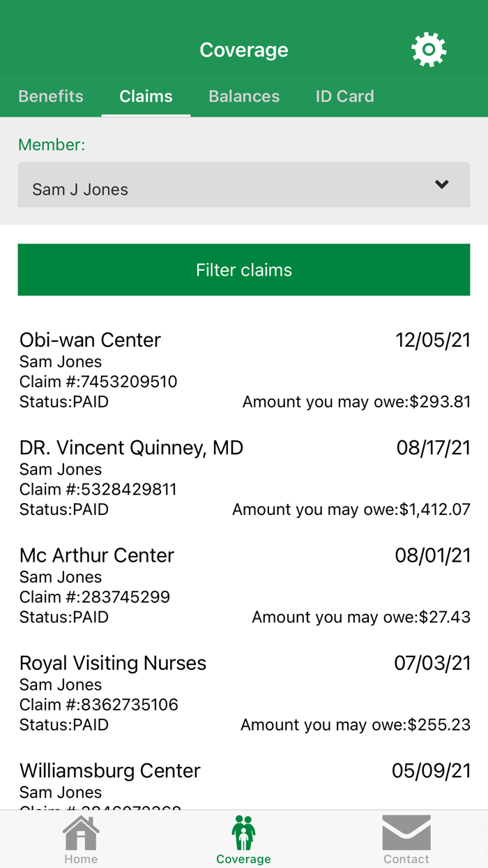Open the settings gear icon
The image size is (488, 868).
pos(428,49)
